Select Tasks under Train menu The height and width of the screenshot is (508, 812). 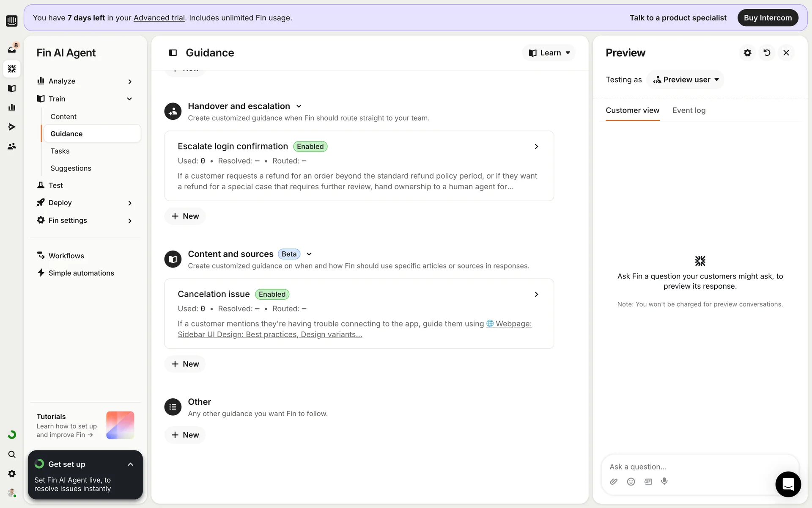click(x=60, y=151)
